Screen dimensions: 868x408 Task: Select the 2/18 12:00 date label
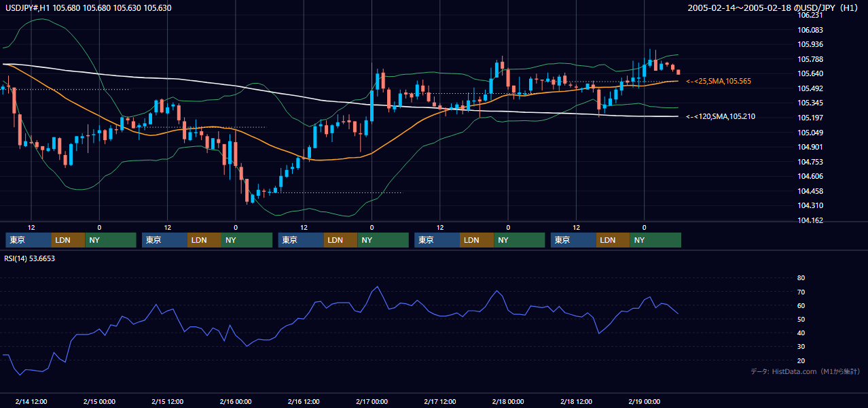click(576, 401)
